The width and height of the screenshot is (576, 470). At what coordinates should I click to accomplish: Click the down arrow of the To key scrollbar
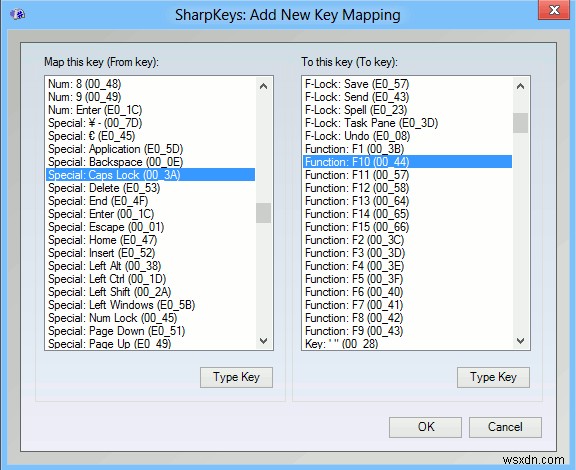click(x=521, y=341)
